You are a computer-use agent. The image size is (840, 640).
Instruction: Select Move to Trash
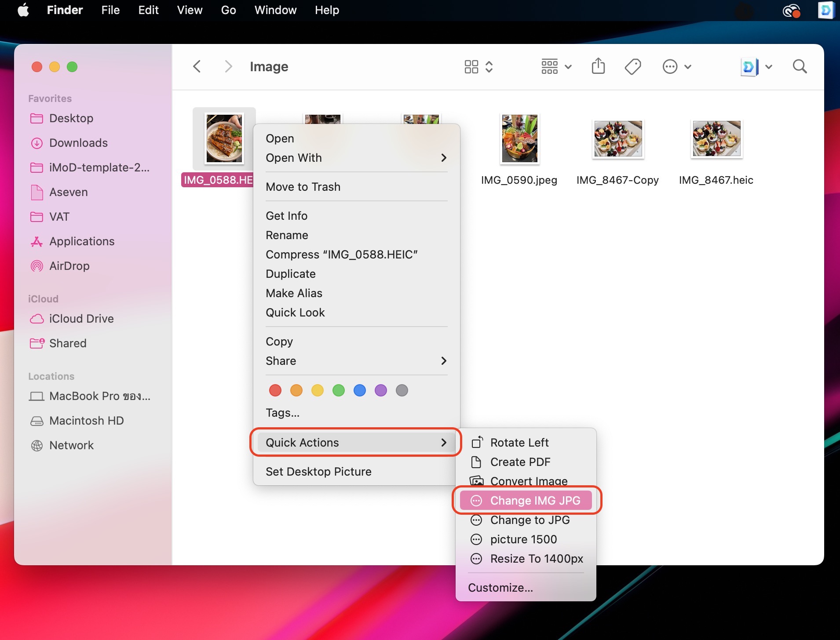pos(303,187)
